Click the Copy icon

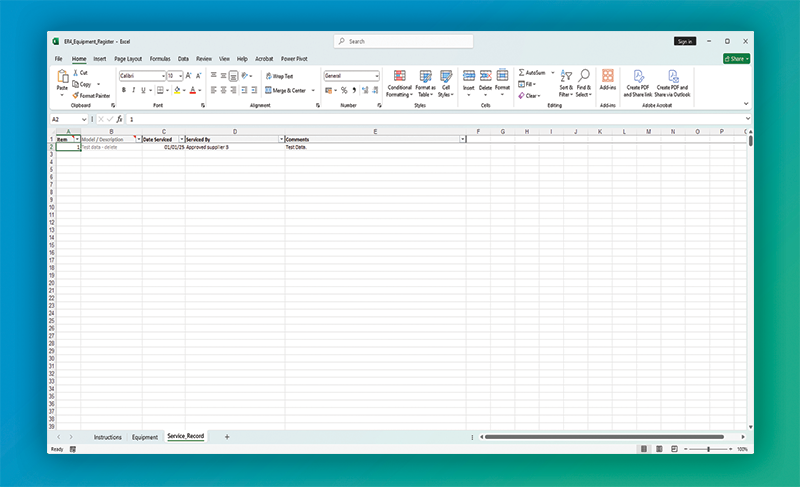76,84
